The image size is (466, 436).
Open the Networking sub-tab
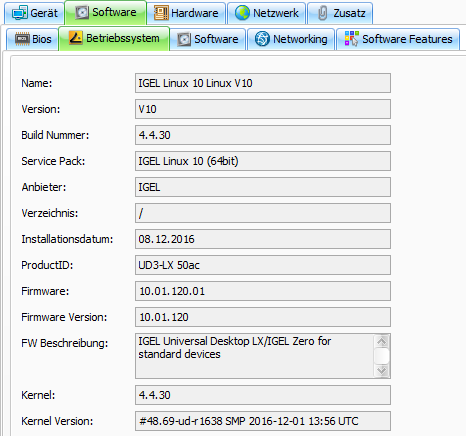click(291, 39)
